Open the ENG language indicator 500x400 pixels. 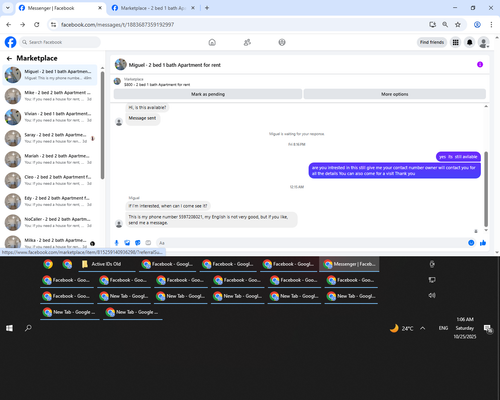(443, 328)
